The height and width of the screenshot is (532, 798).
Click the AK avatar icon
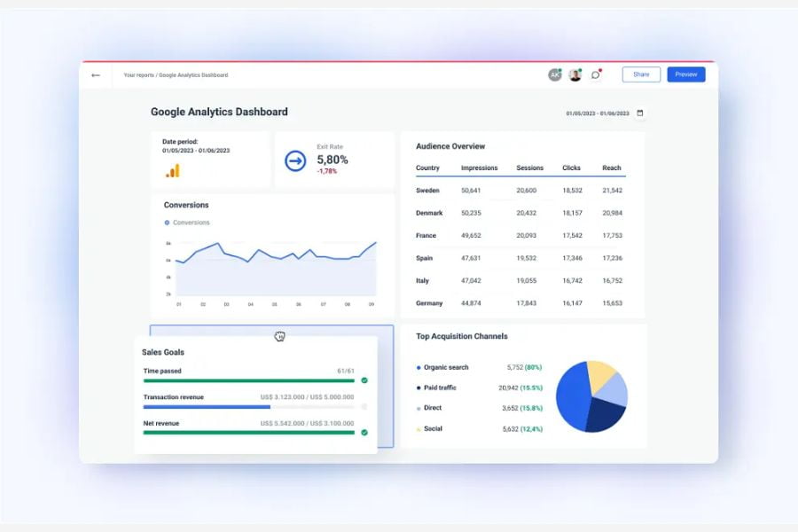pos(555,75)
